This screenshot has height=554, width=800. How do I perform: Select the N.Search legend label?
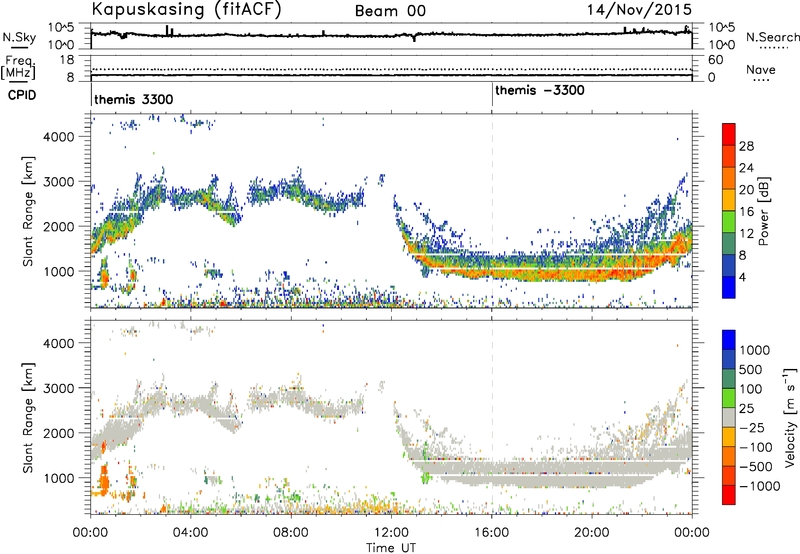773,37
